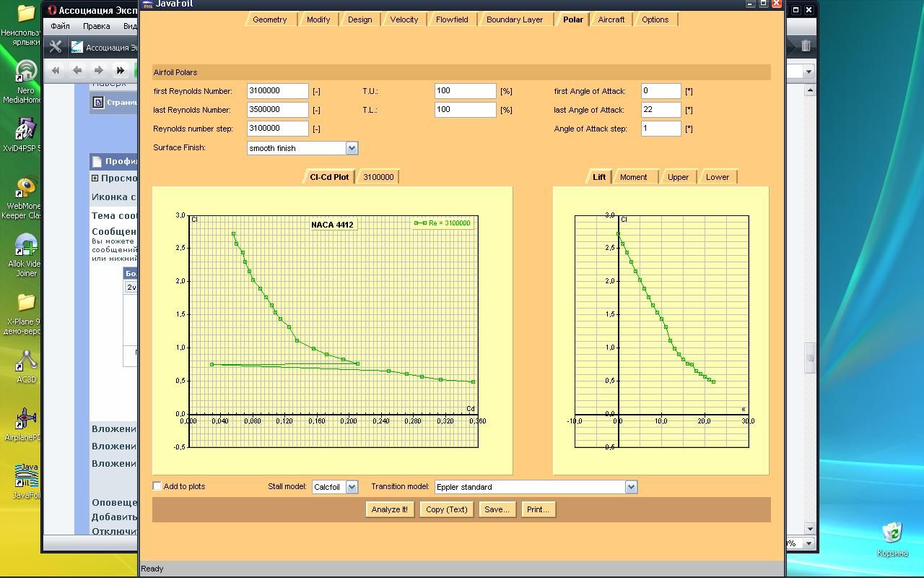
Task: Open the Recycle Bin (Корзина) icon
Action: tap(892, 535)
